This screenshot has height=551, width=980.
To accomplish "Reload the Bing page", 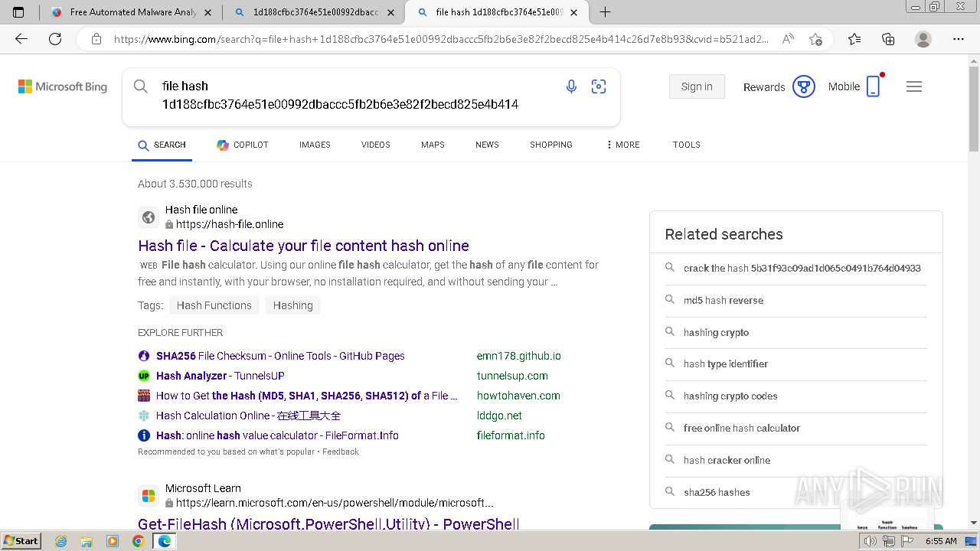I will (55, 39).
